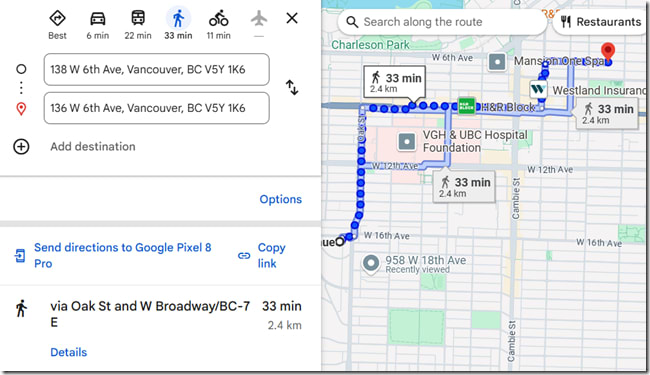Select the Best travel mode icon
Screen dimensions: 650x375
(57, 19)
